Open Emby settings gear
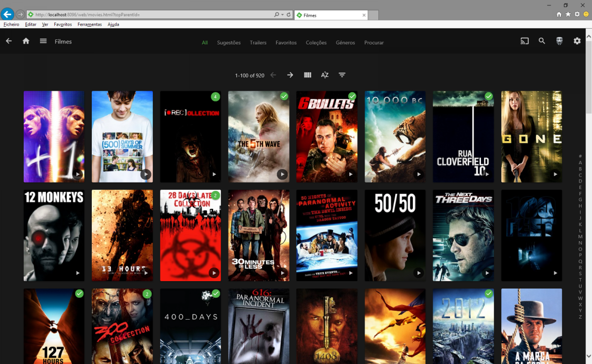Image resolution: width=592 pixels, height=364 pixels. coord(577,41)
